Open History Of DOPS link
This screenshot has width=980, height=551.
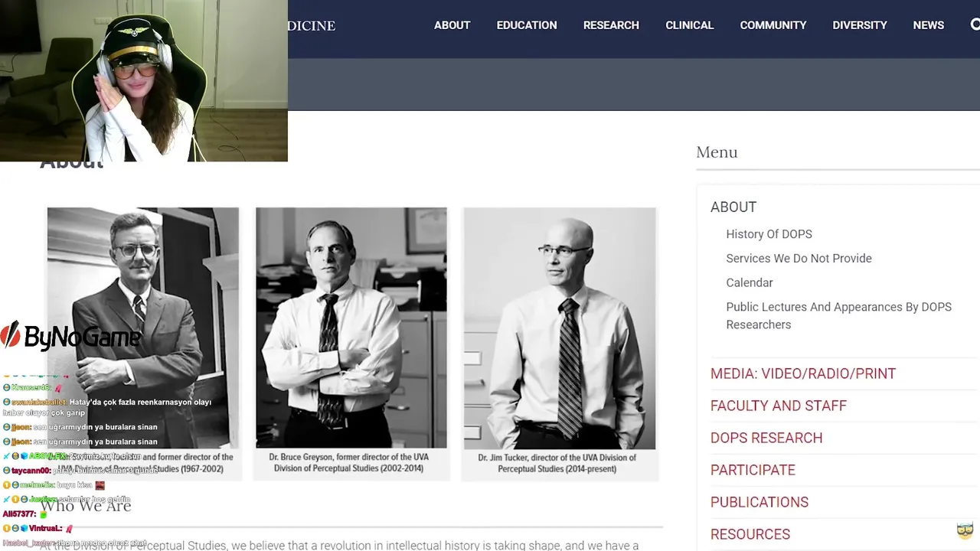[769, 234]
